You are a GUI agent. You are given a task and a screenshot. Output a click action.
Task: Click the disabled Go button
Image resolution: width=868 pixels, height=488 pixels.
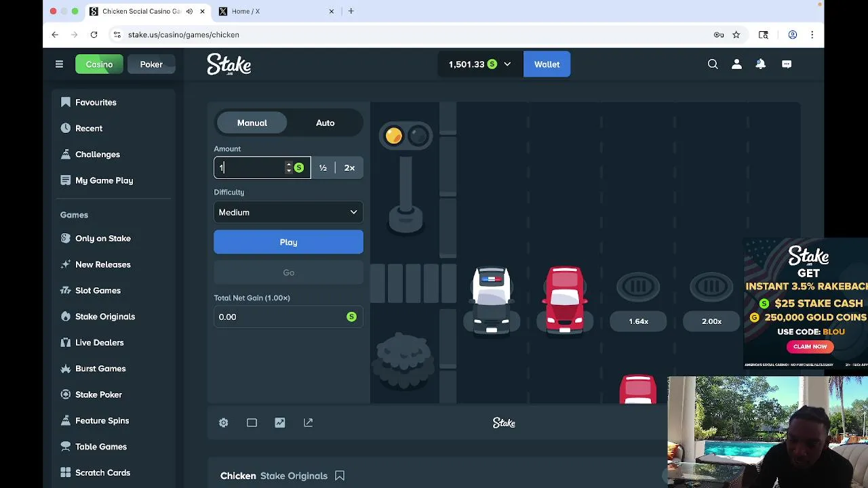288,272
